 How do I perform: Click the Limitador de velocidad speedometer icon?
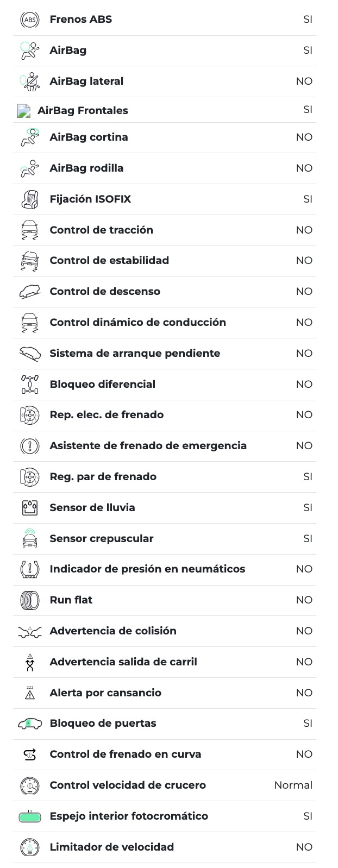(x=29, y=847)
